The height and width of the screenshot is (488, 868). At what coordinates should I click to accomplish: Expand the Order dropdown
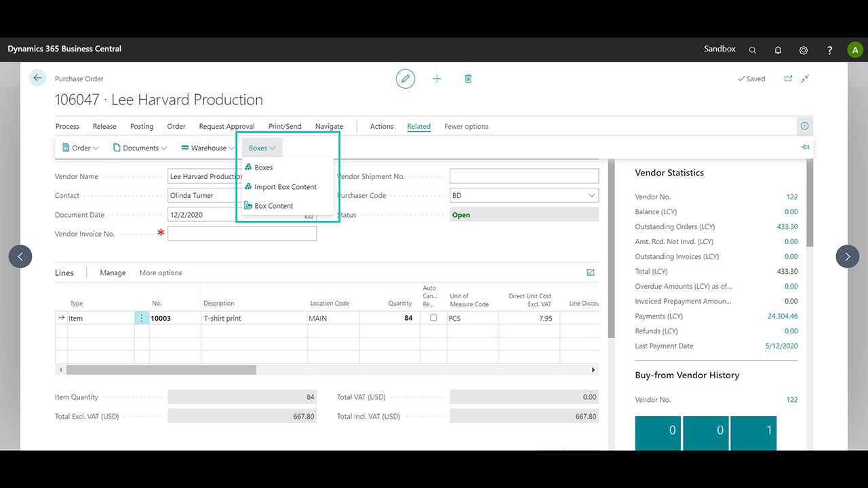96,148
